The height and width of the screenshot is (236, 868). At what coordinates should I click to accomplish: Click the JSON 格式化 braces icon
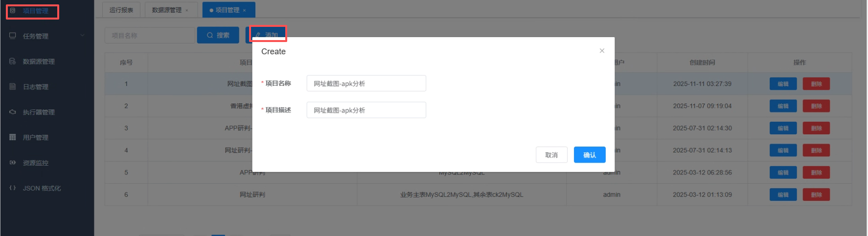coord(13,188)
